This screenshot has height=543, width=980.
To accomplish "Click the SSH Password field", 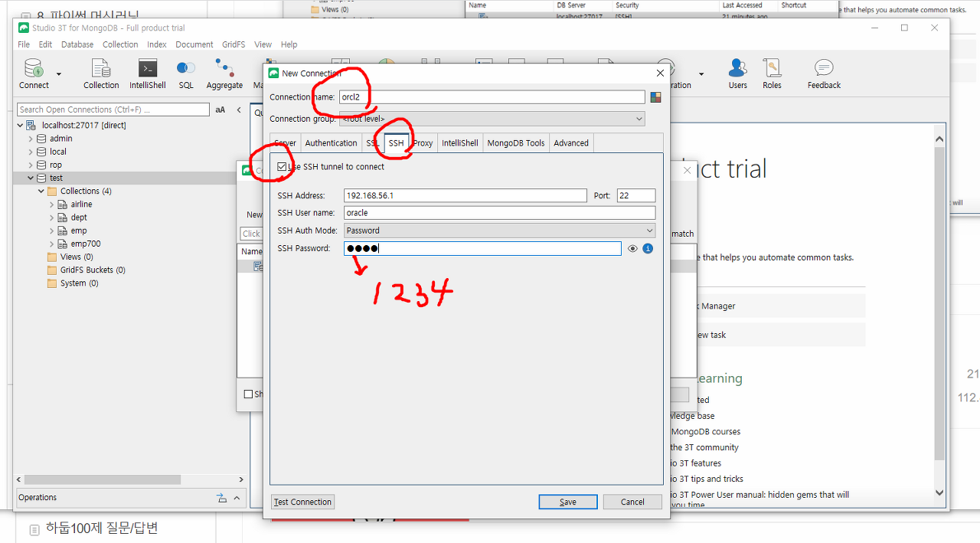I will click(x=482, y=249).
